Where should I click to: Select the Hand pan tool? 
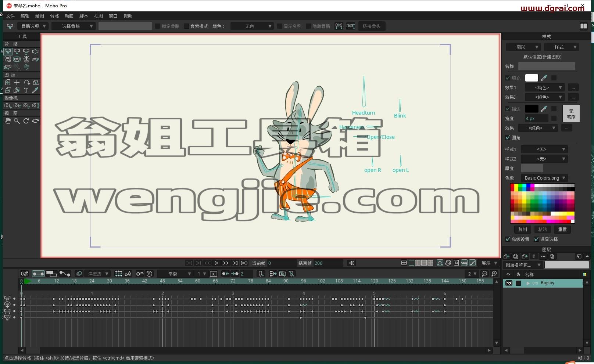coord(8,121)
